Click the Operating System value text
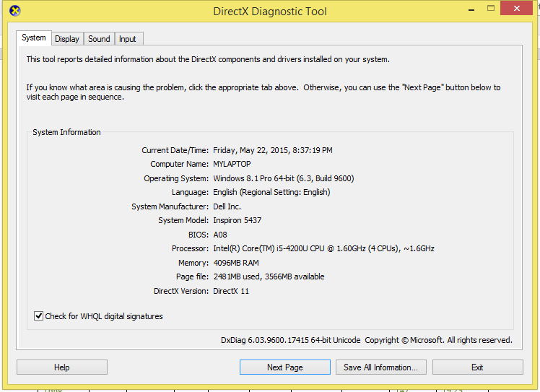Viewport: 540px width, 392px height. tap(283, 178)
